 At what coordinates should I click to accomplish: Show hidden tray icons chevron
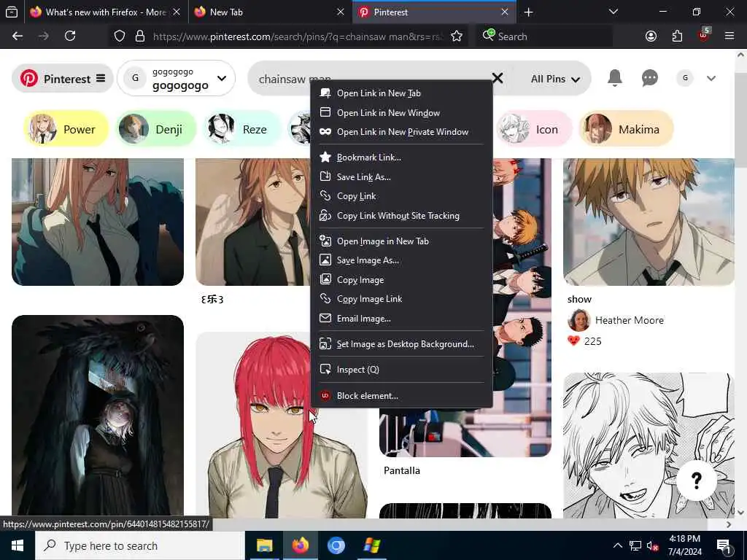pos(617,546)
